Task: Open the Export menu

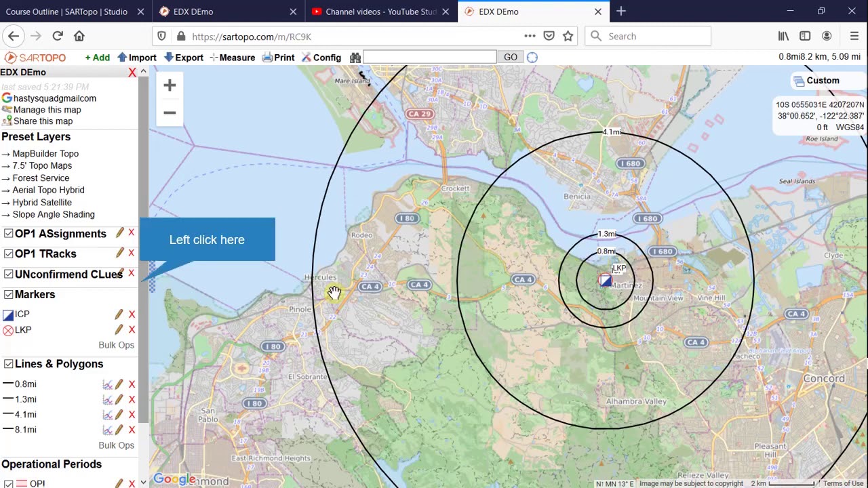Action: coord(184,58)
